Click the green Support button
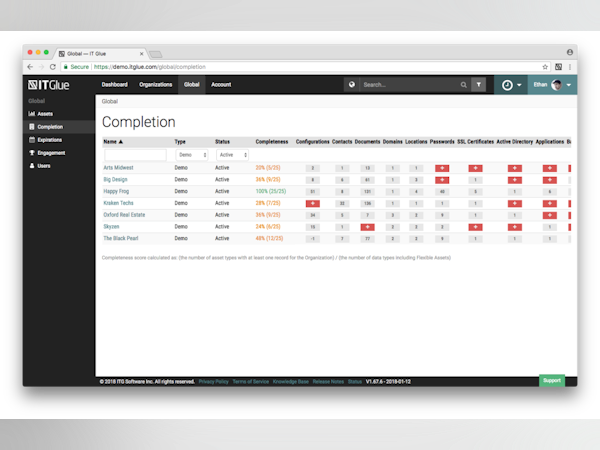 point(552,380)
